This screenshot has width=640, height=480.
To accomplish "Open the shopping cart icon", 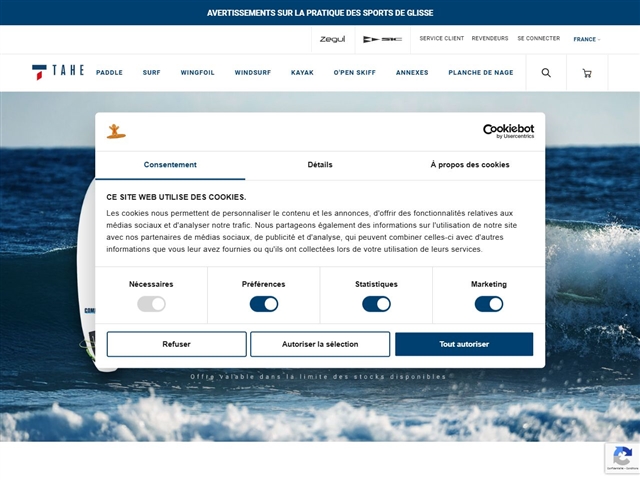I will tap(587, 73).
